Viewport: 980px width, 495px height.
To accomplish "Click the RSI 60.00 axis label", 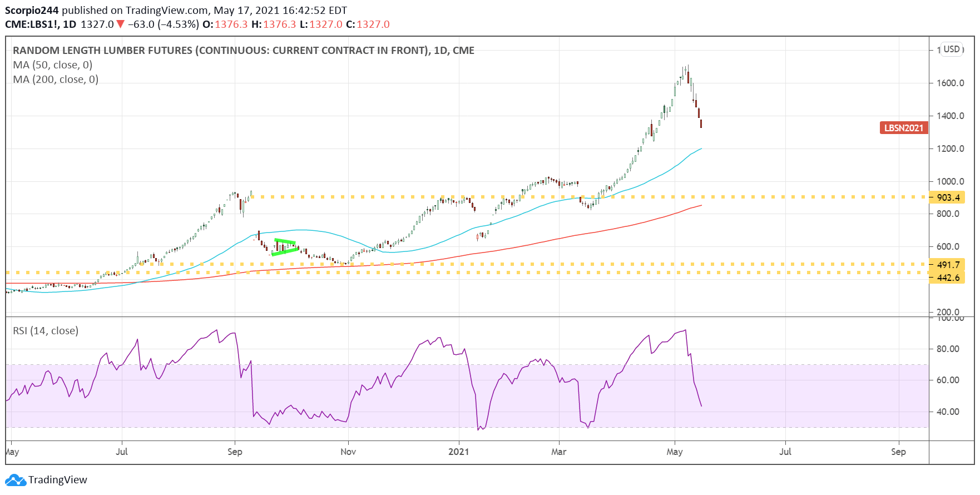I will click(x=948, y=380).
